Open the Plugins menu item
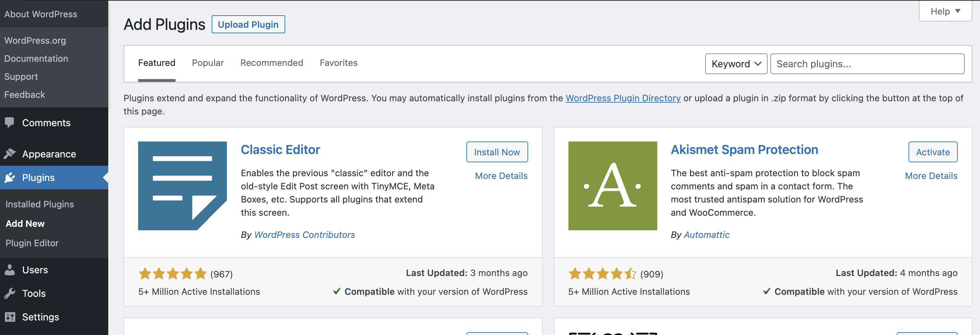 54,177
